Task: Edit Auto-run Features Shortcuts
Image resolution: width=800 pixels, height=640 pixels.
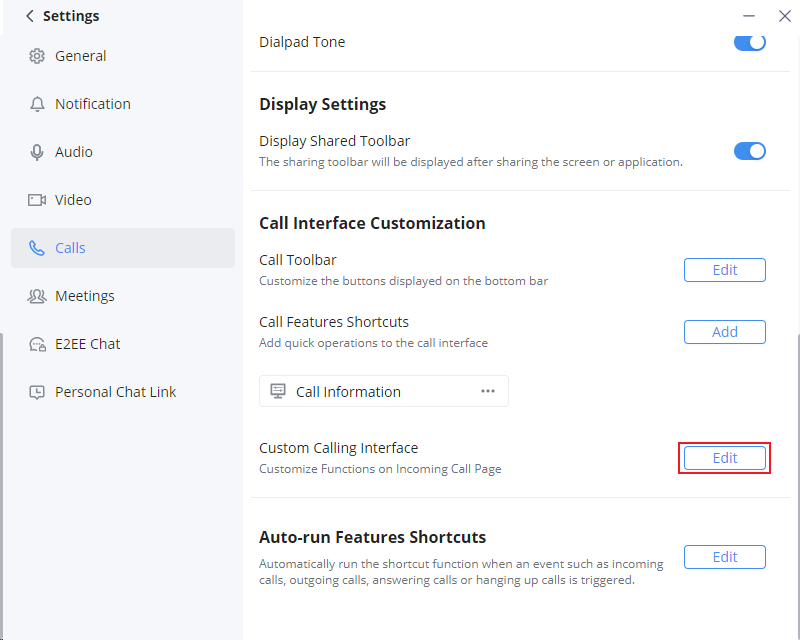Action: pyautogui.click(x=724, y=557)
